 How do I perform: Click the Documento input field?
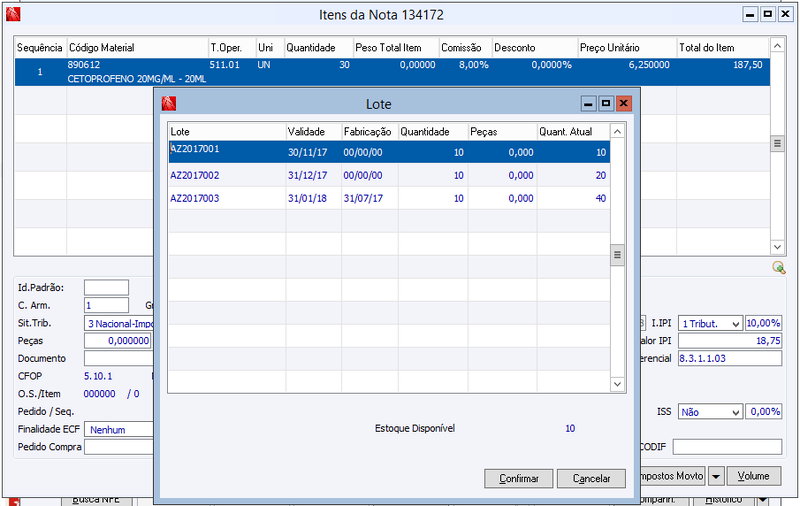(119, 358)
